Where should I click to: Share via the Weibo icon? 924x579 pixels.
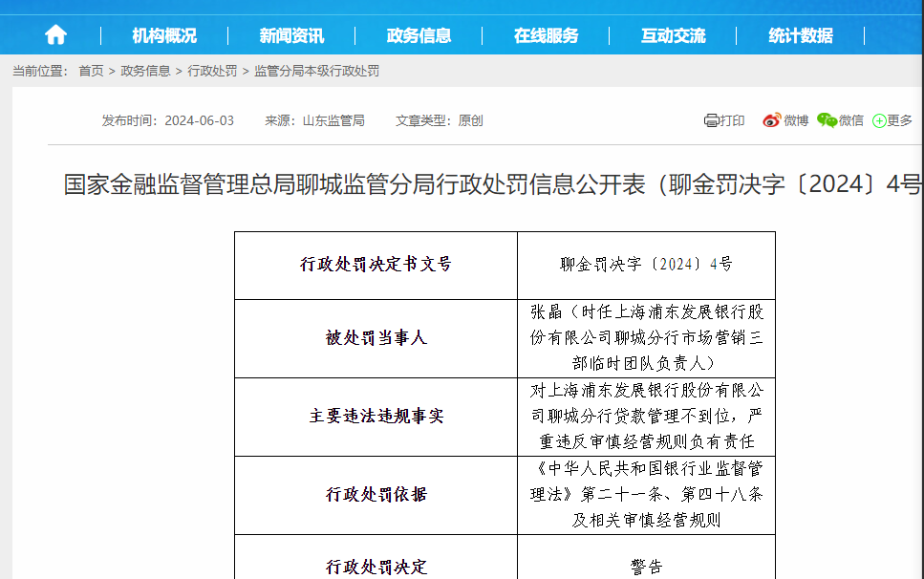click(771, 120)
